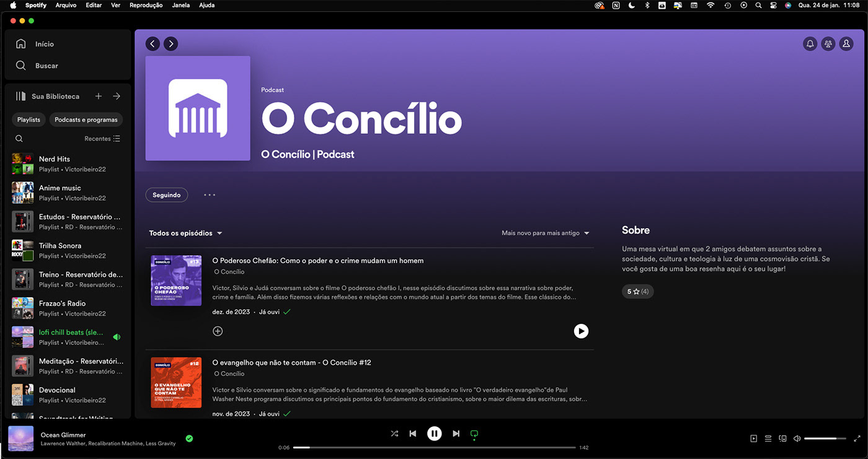Image resolution: width=868 pixels, height=459 pixels.
Task: Open Spotlight search in menu bar
Action: pos(758,5)
